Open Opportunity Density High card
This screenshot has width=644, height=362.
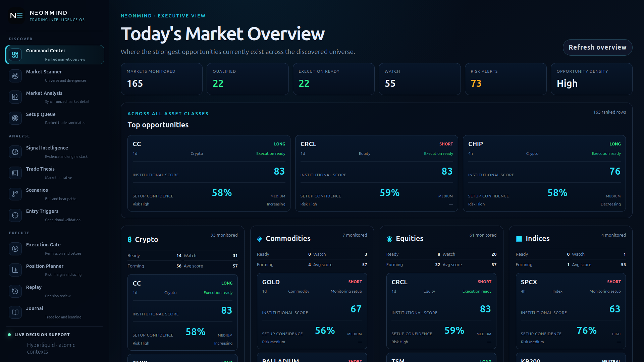pyautogui.click(x=592, y=79)
